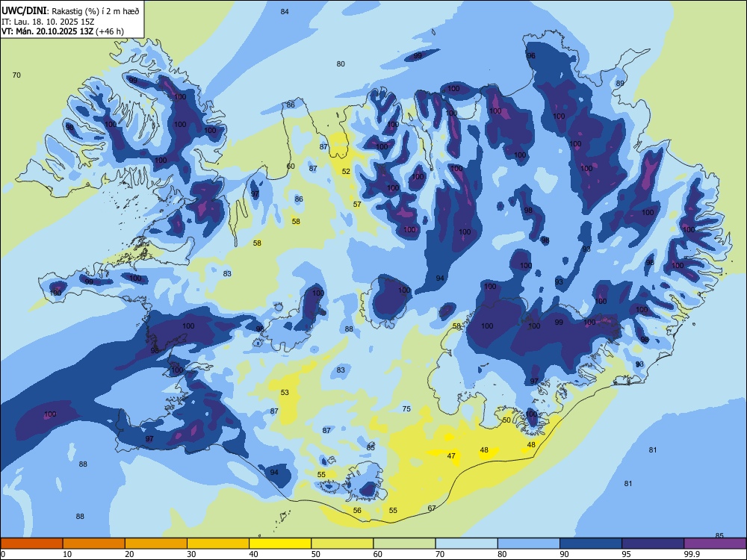
Task: Select the 95–99.9 indigo legend swatch
Action: coord(653,544)
